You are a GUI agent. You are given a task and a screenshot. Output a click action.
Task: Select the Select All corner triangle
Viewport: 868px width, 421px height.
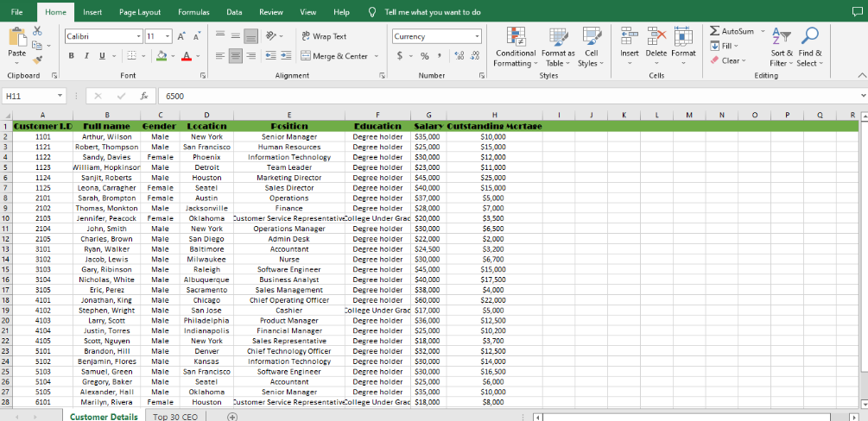(6, 115)
